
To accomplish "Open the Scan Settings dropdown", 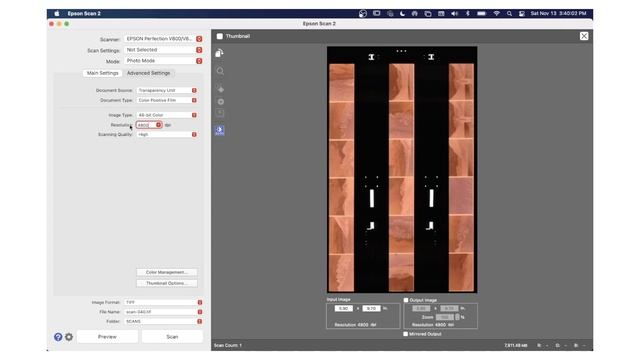I will [163, 50].
